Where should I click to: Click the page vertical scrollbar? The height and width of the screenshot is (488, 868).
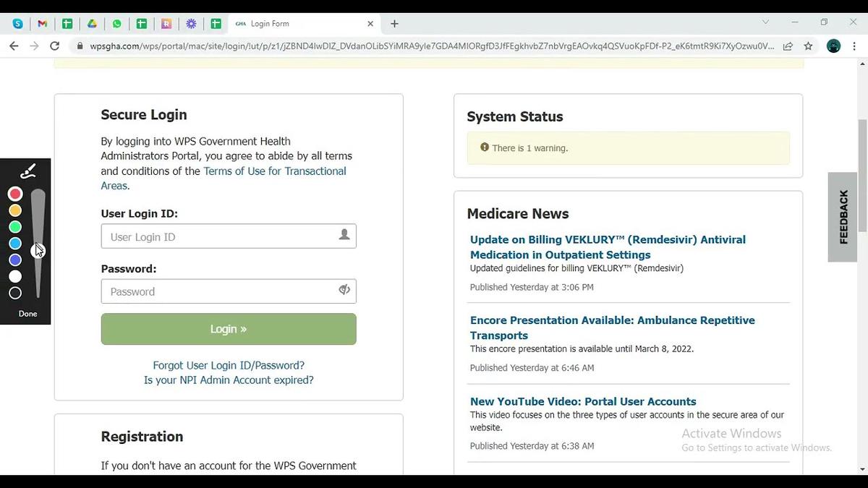pyautogui.click(x=862, y=175)
